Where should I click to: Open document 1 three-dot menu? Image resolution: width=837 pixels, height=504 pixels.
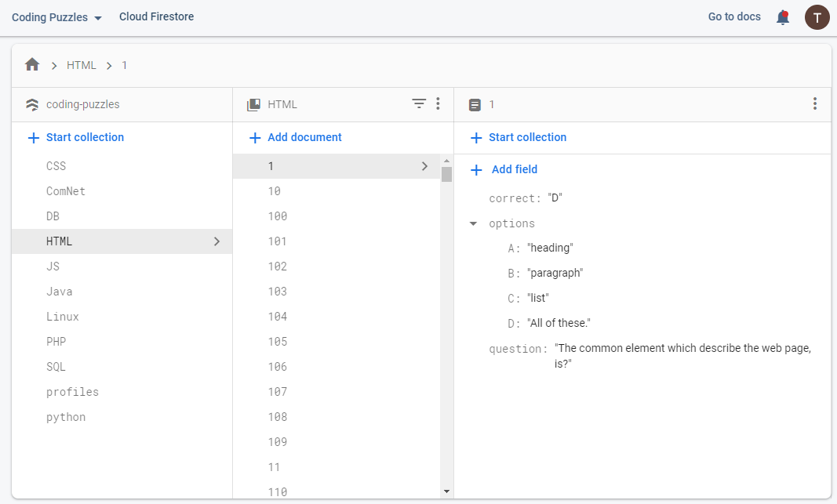click(815, 103)
